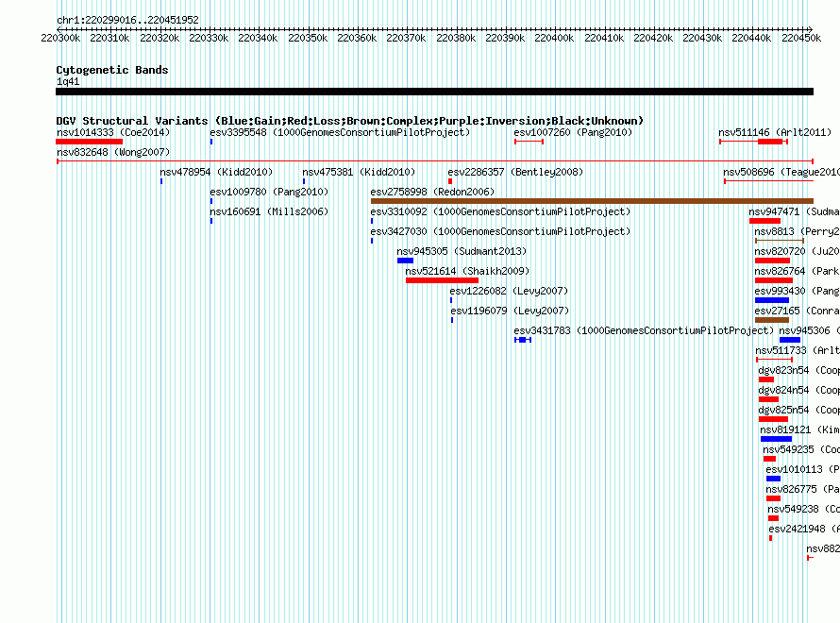Click the brown bar under esv27165
The height and width of the screenshot is (623, 840).
772,320
